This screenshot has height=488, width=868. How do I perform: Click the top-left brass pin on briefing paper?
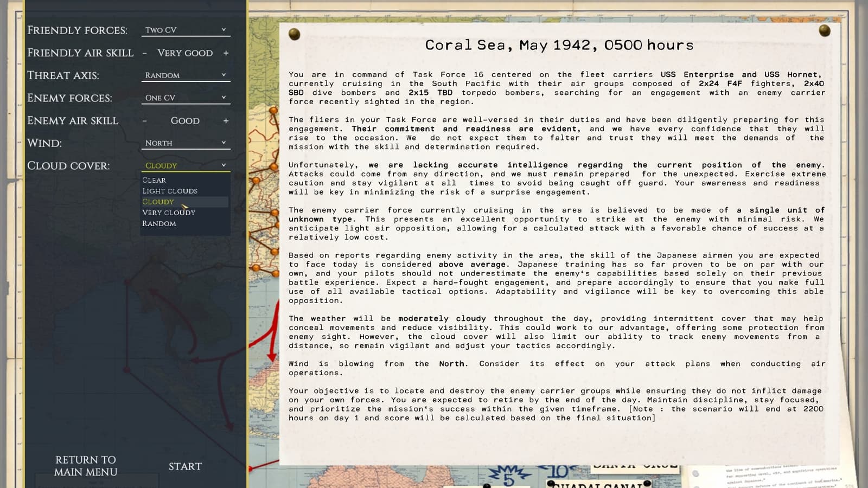[x=295, y=35]
